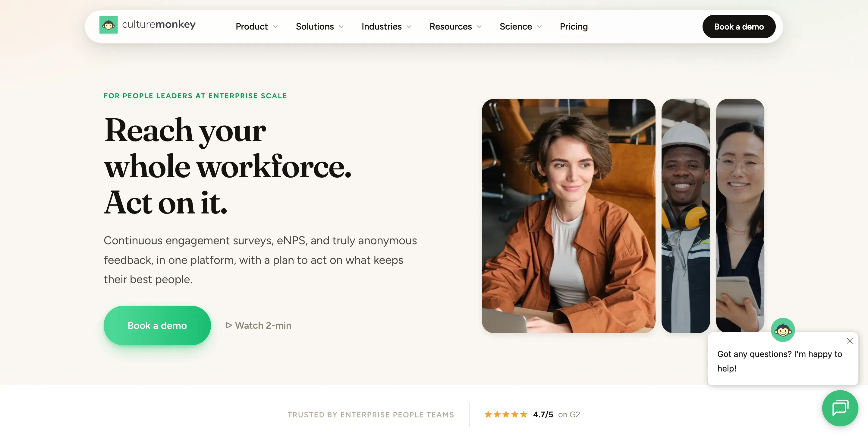Image resolution: width=868 pixels, height=436 pixels.
Task: Expand the Science chevron arrow
Action: (539, 27)
